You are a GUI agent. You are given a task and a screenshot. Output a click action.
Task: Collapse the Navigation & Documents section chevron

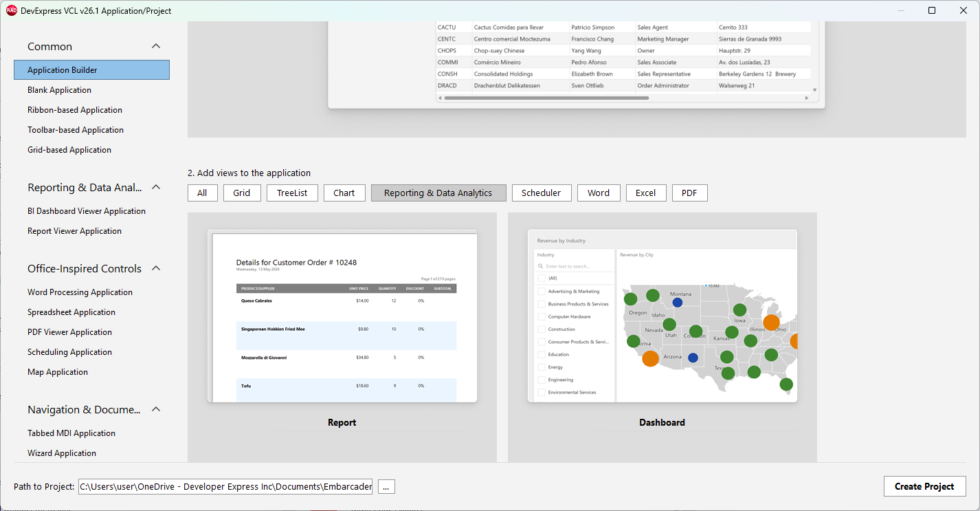(156, 409)
